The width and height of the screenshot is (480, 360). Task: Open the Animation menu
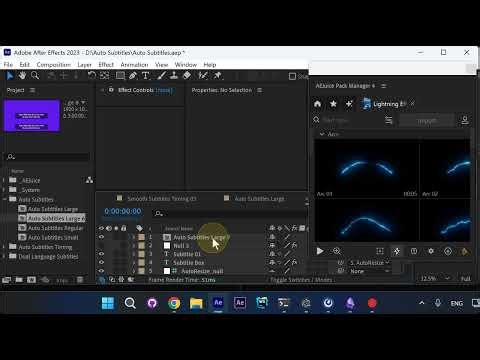click(x=134, y=65)
